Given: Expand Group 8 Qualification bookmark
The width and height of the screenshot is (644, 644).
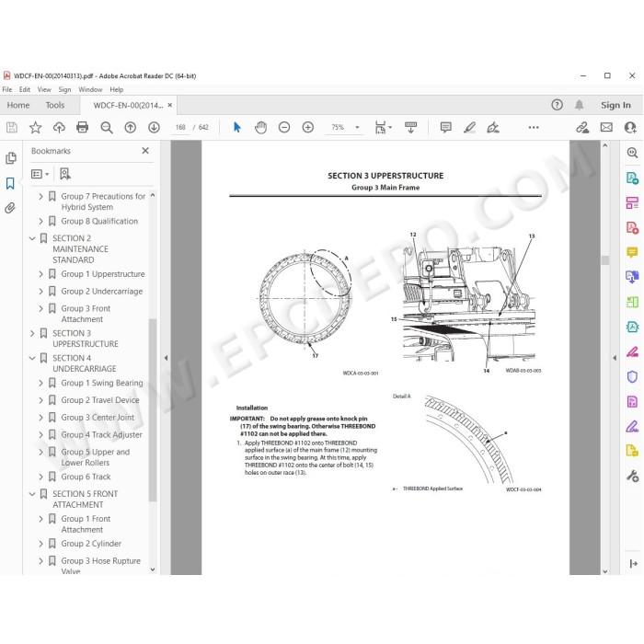Looking at the screenshot, I should click(40, 221).
